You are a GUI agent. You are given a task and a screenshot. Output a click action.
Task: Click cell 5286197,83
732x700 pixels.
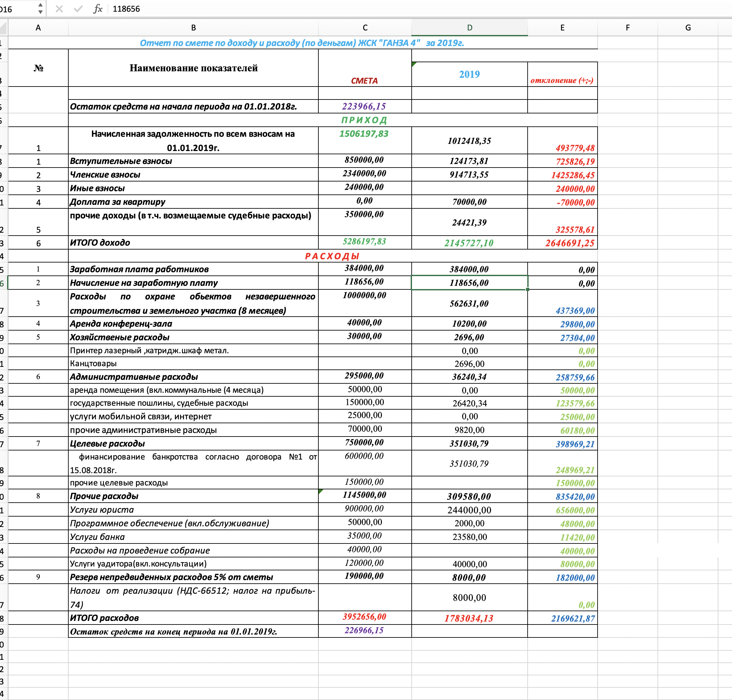tap(365, 242)
